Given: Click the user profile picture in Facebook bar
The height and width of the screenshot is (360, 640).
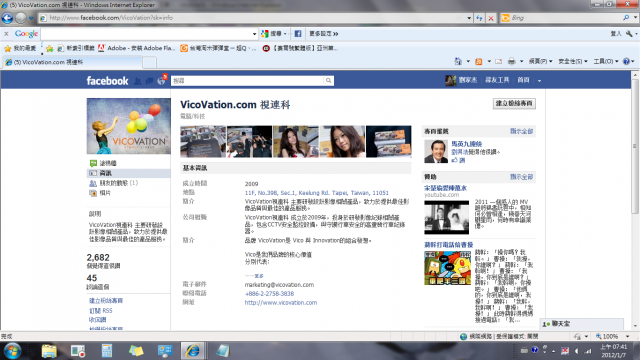Looking at the screenshot, I should coord(451,80).
